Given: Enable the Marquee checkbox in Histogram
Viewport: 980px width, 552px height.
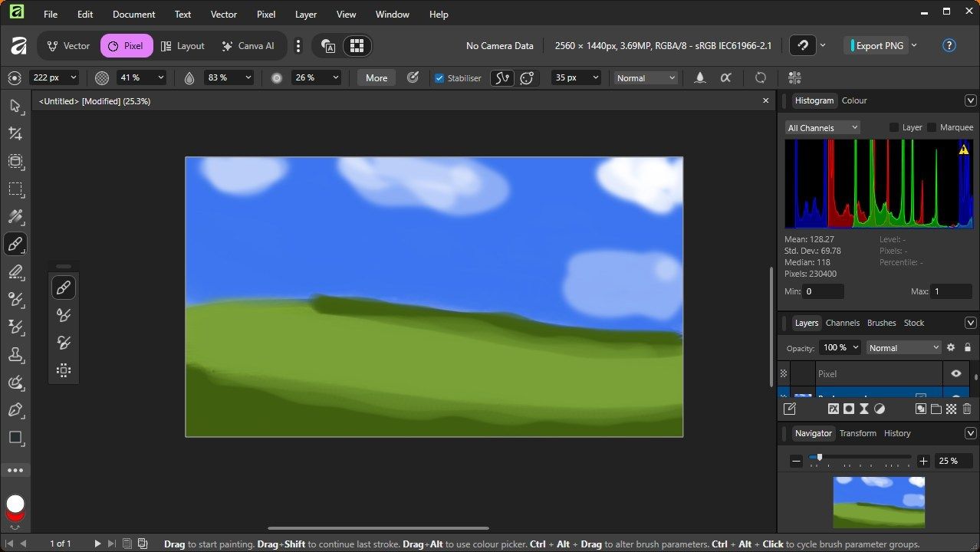Looking at the screenshot, I should pyautogui.click(x=932, y=127).
